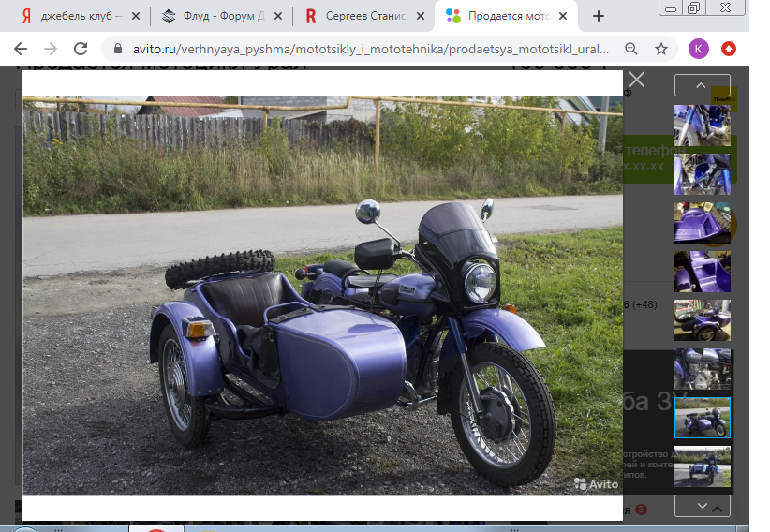
Task: Click the red browser update icon
Action: pos(728,49)
